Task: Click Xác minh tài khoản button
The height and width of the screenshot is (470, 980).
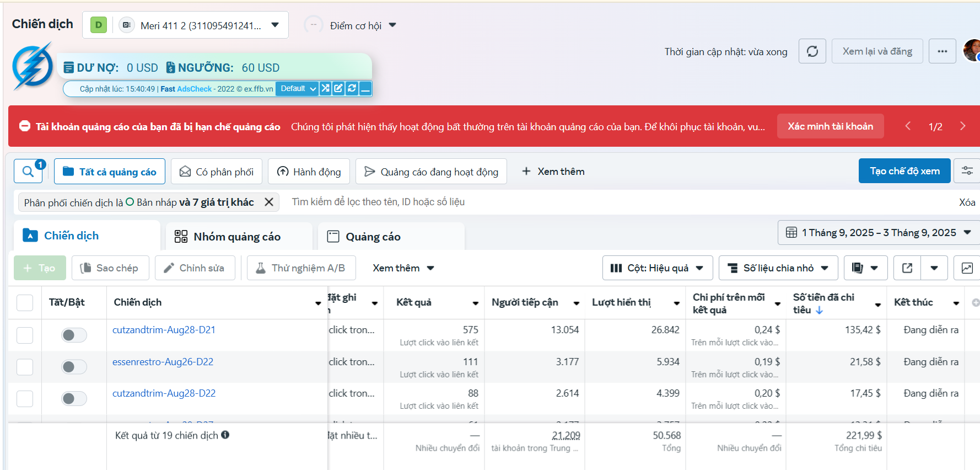Action: (x=831, y=126)
